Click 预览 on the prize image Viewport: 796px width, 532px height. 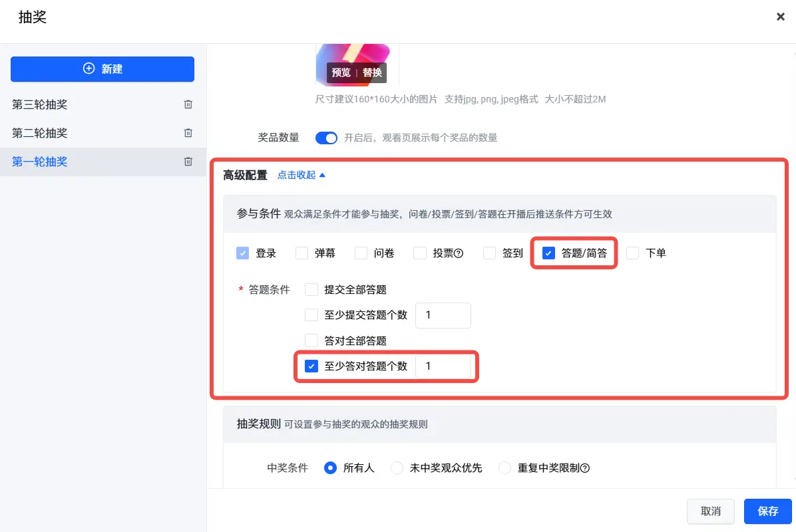341,72
